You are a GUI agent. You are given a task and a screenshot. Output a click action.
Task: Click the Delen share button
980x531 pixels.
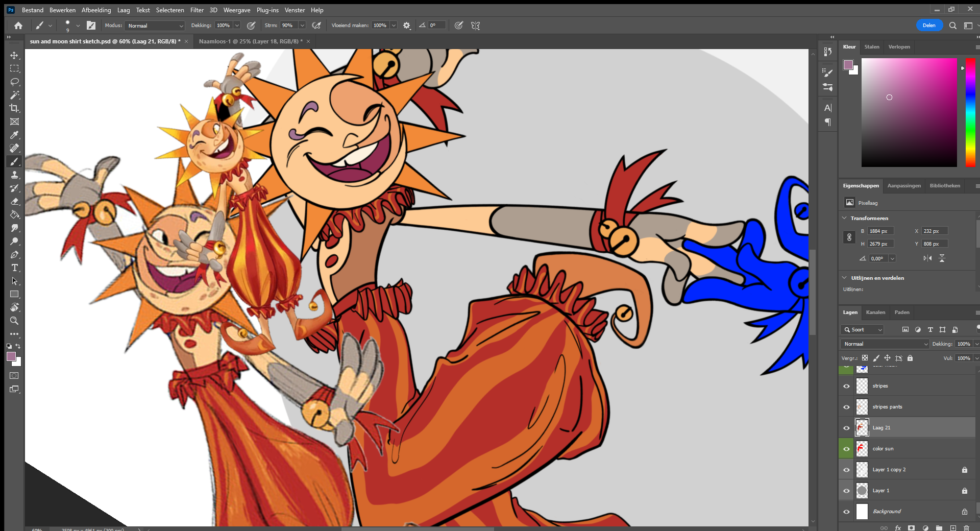click(x=929, y=26)
